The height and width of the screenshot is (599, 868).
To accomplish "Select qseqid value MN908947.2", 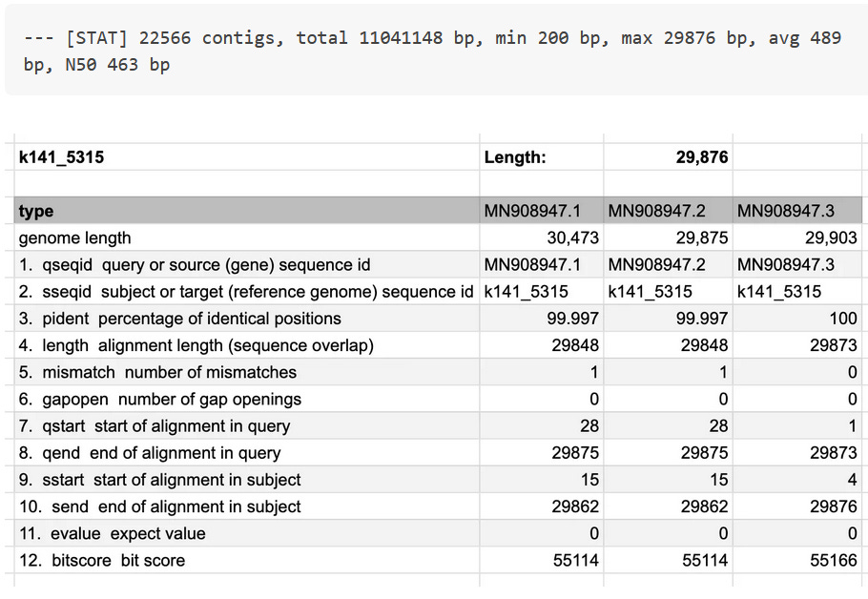I will (x=668, y=264).
